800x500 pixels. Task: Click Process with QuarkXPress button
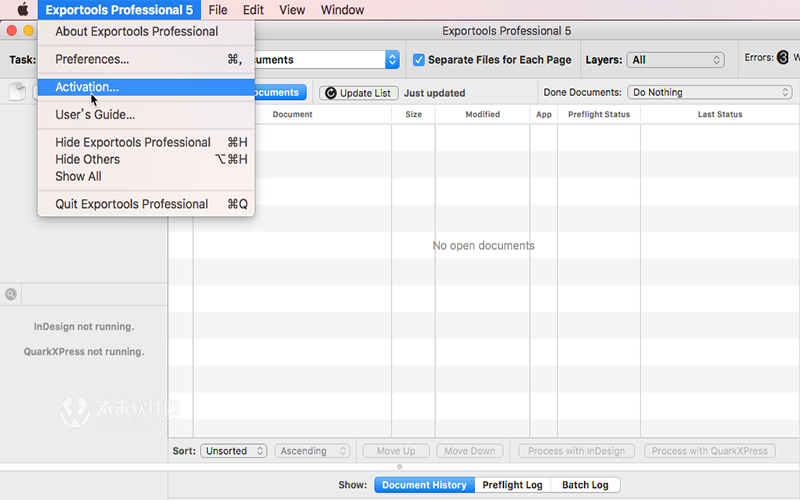click(x=710, y=451)
